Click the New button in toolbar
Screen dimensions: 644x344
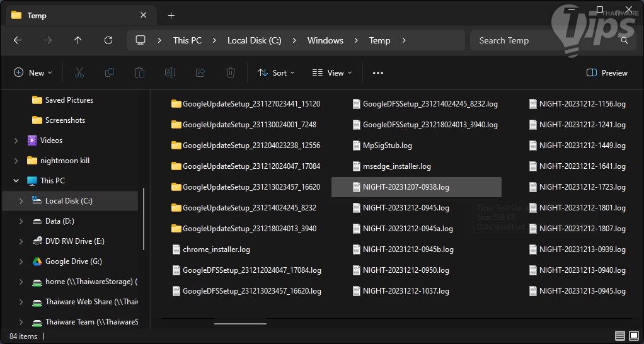[x=33, y=73]
